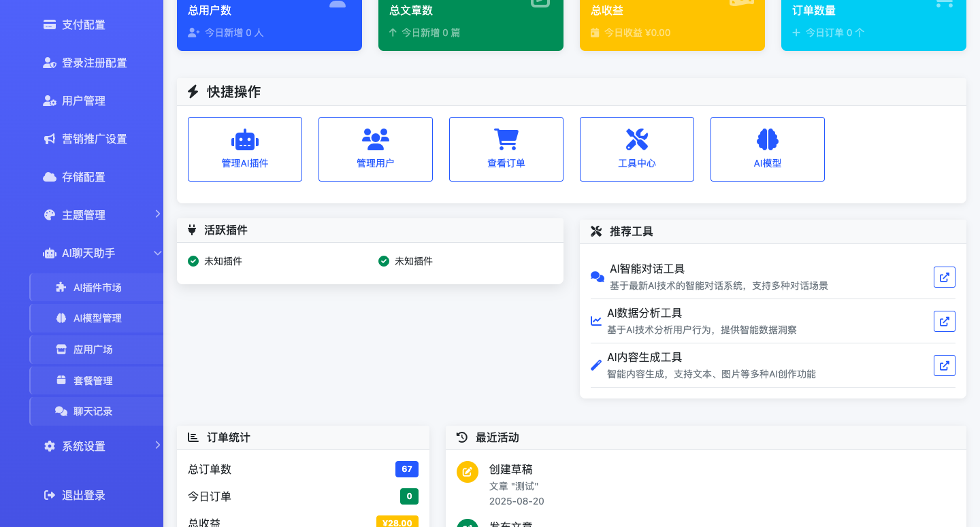Click the 管理用户 quick action label
Screen dimensions: 980x527
coord(376,163)
